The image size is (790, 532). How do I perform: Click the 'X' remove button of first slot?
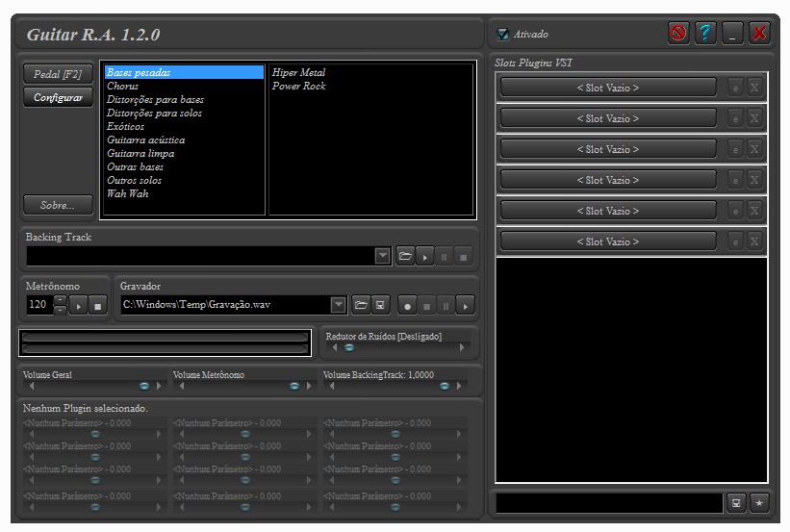[754, 88]
